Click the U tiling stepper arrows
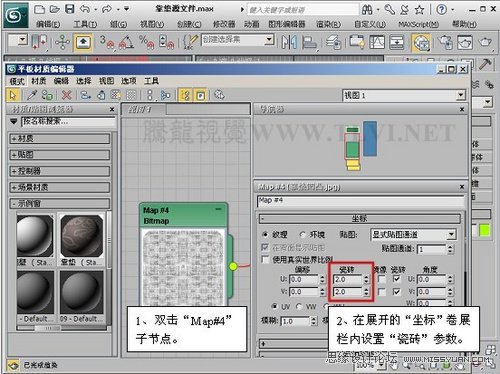 366,279
